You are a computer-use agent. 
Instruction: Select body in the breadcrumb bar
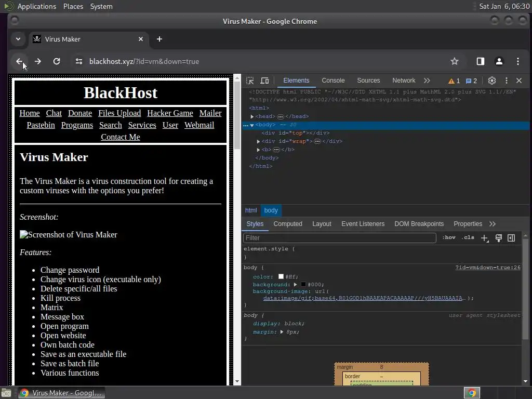[x=271, y=210]
